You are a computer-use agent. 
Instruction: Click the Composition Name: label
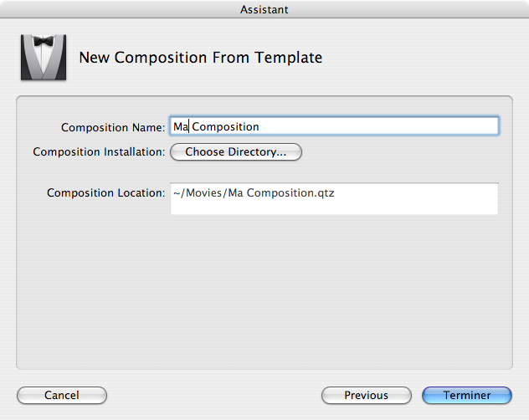(x=113, y=127)
